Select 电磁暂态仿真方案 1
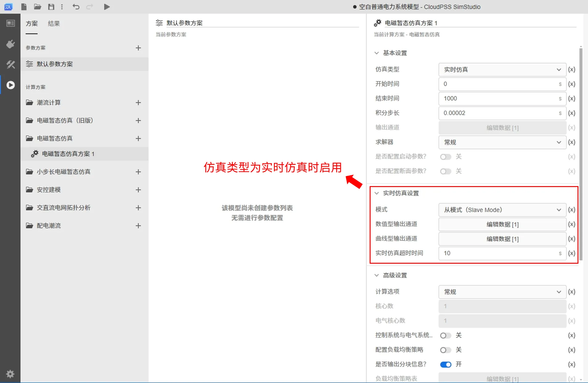The height and width of the screenshot is (383, 588). click(84, 154)
